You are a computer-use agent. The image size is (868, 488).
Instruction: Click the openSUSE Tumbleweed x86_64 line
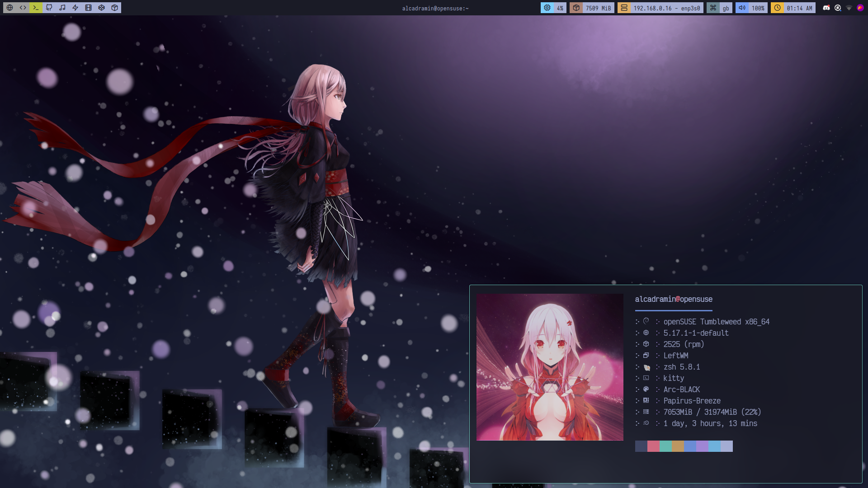(717, 322)
